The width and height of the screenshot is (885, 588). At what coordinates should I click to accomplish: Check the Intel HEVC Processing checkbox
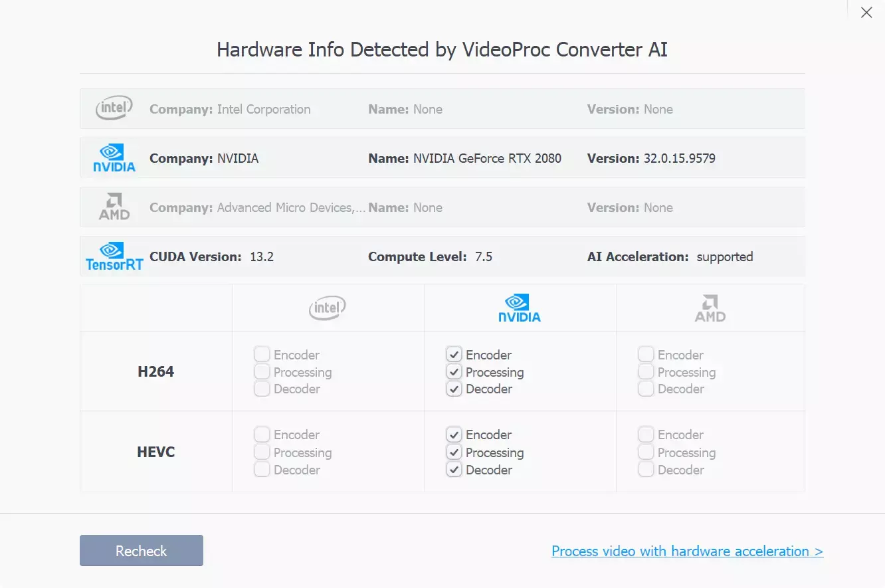click(x=262, y=452)
